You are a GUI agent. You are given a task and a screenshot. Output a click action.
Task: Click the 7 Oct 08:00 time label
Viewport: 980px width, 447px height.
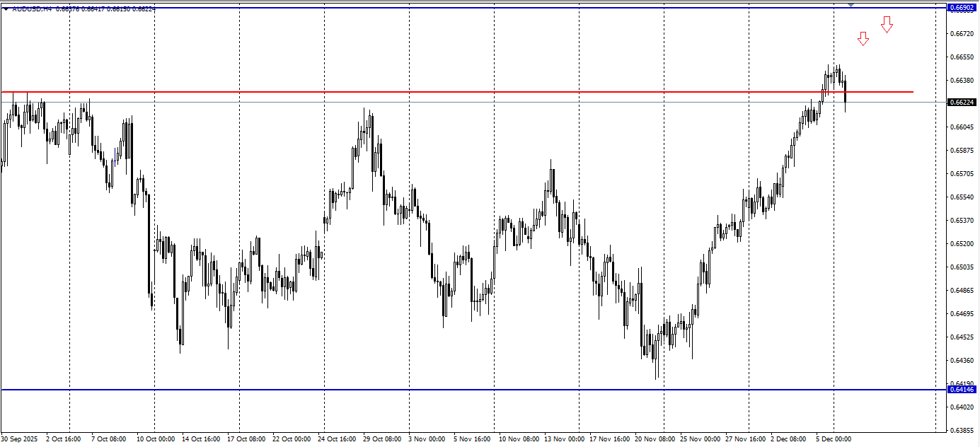109,439
